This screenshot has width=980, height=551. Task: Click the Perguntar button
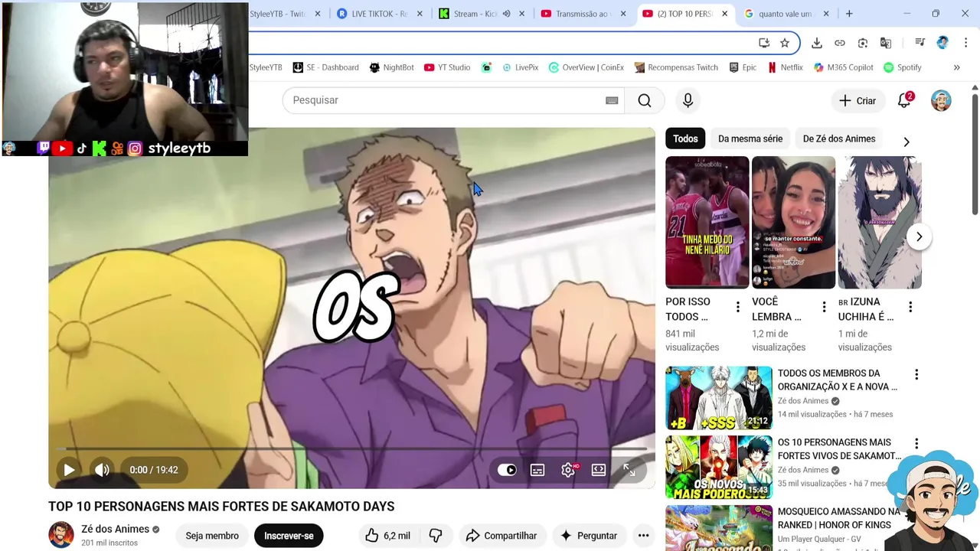click(x=589, y=536)
